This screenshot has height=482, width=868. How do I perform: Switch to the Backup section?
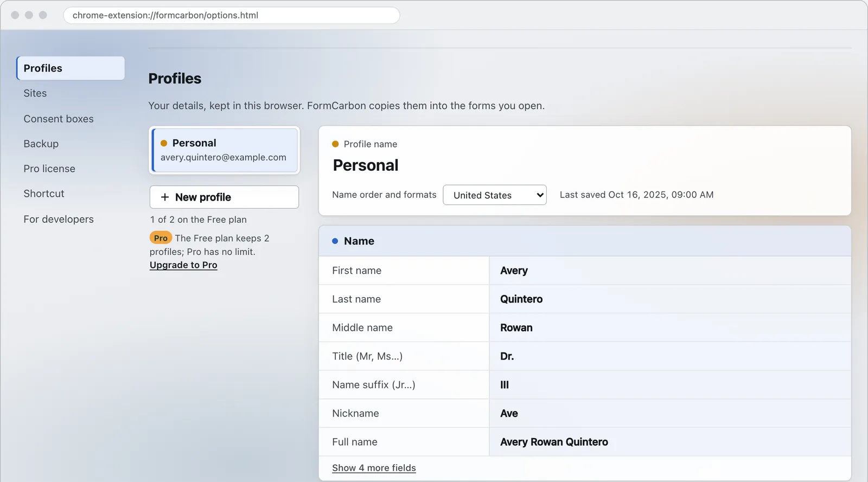(41, 144)
